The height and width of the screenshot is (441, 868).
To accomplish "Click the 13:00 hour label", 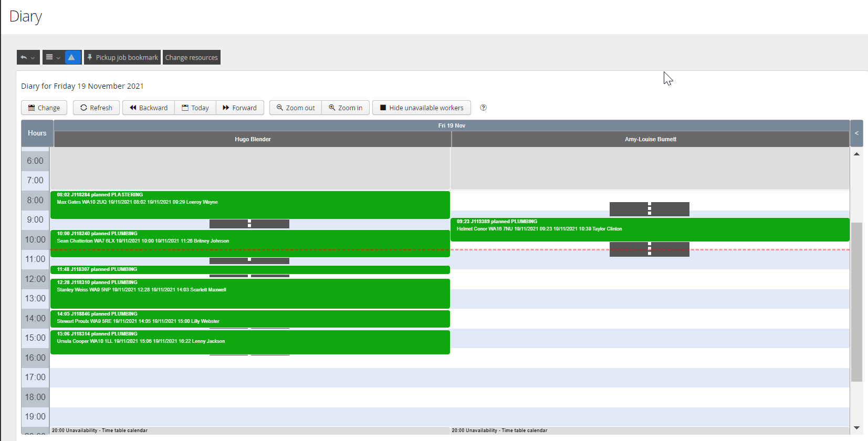I will pyautogui.click(x=35, y=299).
